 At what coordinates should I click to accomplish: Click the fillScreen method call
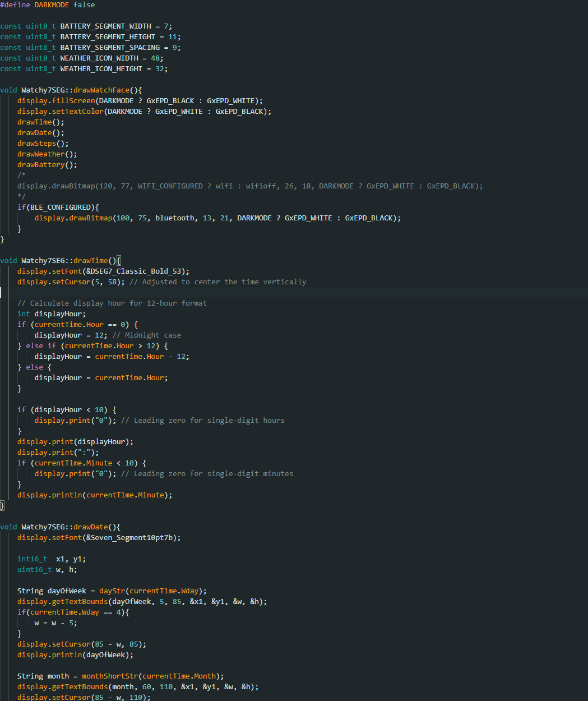click(x=73, y=101)
